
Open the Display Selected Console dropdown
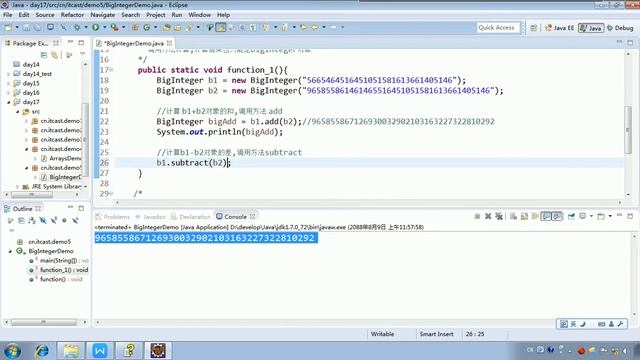pos(591,216)
